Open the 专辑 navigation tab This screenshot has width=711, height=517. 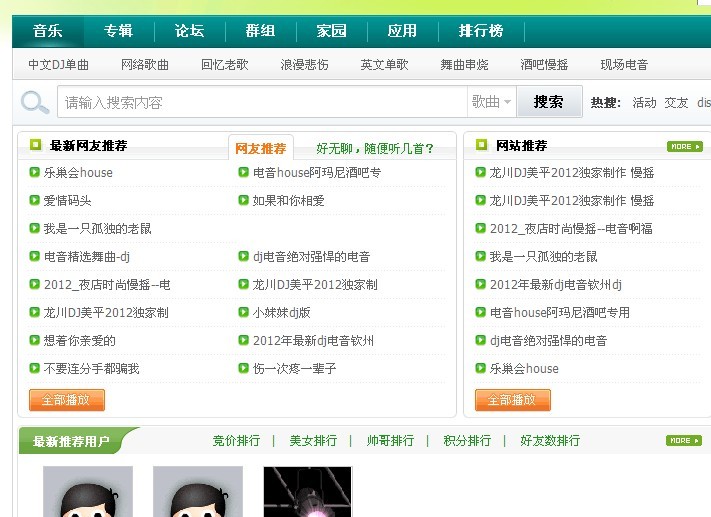click(x=118, y=31)
